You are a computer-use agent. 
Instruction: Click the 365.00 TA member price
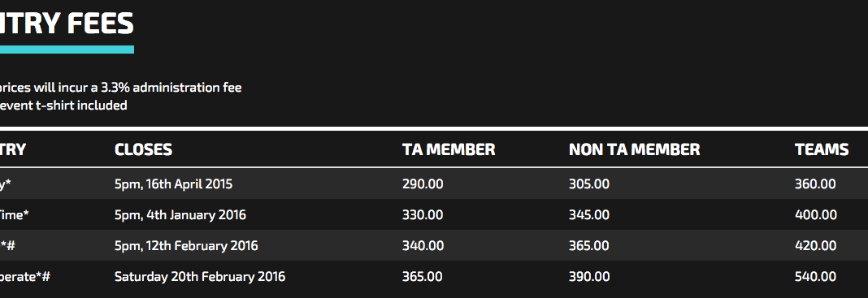pos(423,276)
